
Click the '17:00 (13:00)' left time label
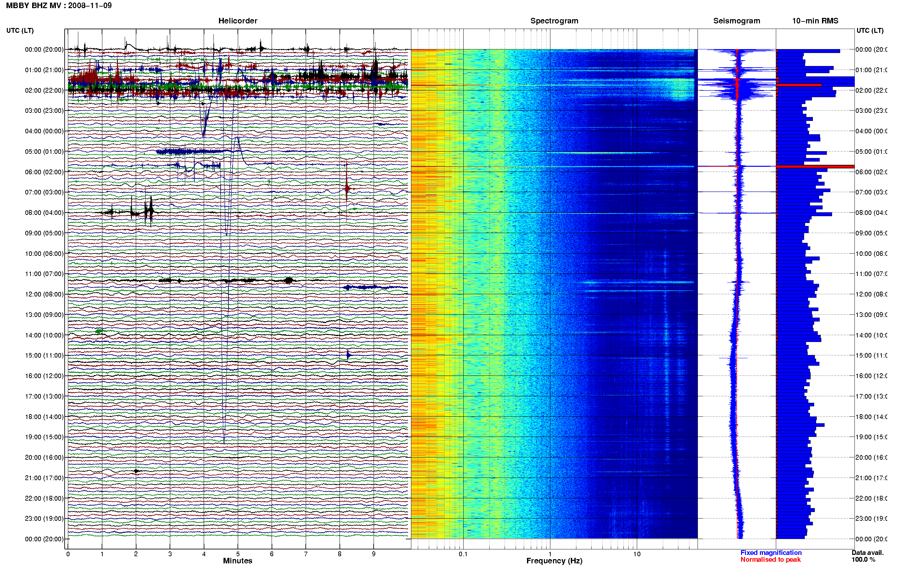point(44,396)
